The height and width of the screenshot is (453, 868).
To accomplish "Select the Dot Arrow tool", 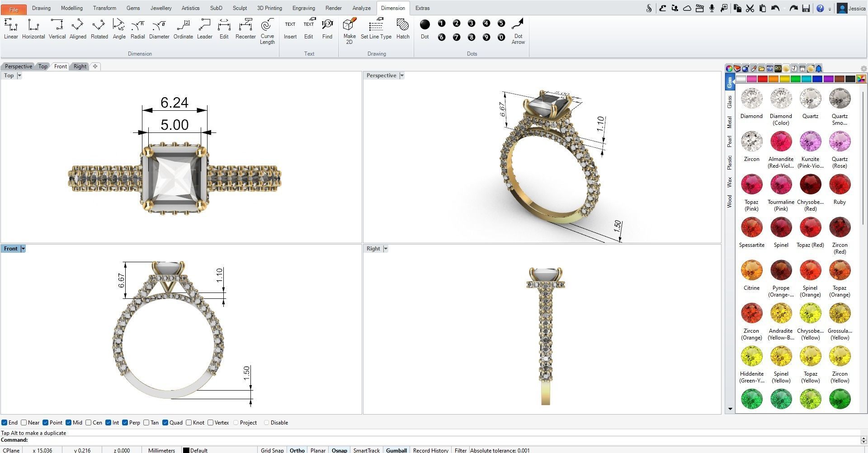I will [518, 32].
